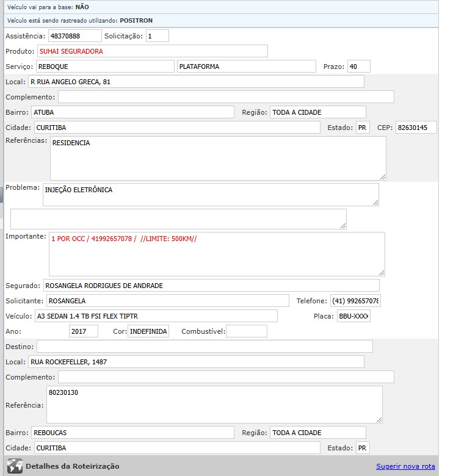Click the Ano field showing 2017
The height and width of the screenshot is (476, 456).
tap(84, 331)
